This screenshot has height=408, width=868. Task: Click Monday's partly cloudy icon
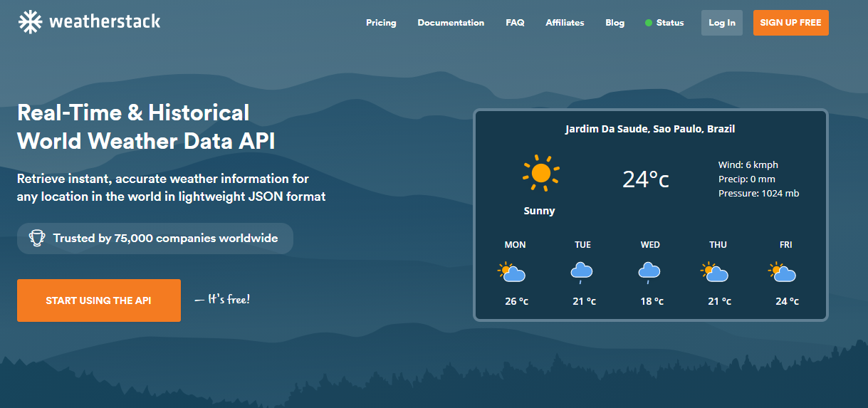(511, 272)
